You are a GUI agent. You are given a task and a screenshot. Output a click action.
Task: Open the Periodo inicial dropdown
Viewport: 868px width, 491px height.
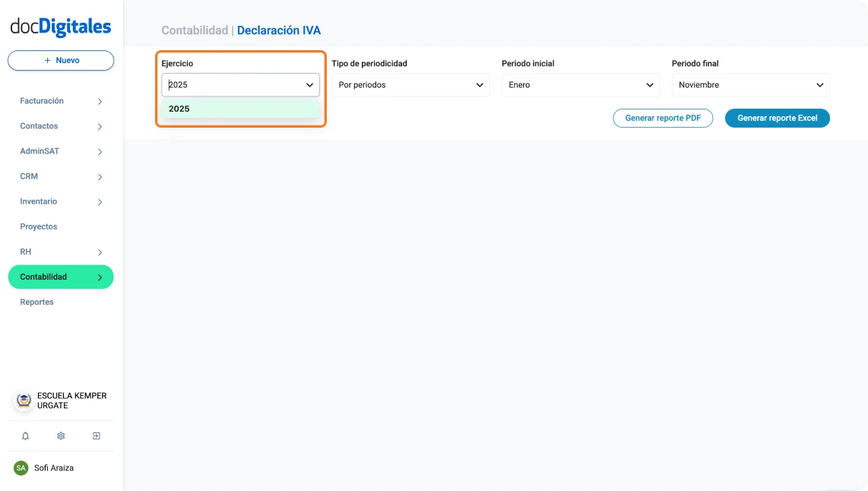581,85
